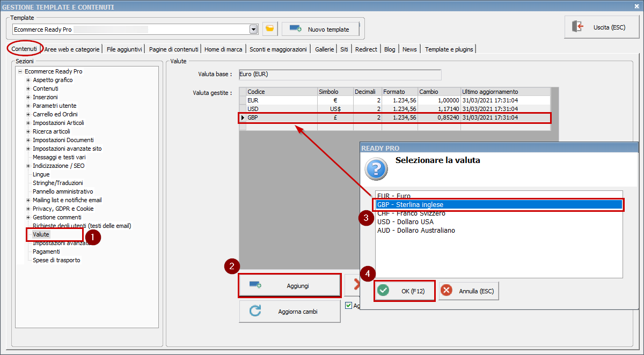Screen dimensions: 644x355
Task: Expand the Inserzioni tree node
Action: click(x=28, y=97)
